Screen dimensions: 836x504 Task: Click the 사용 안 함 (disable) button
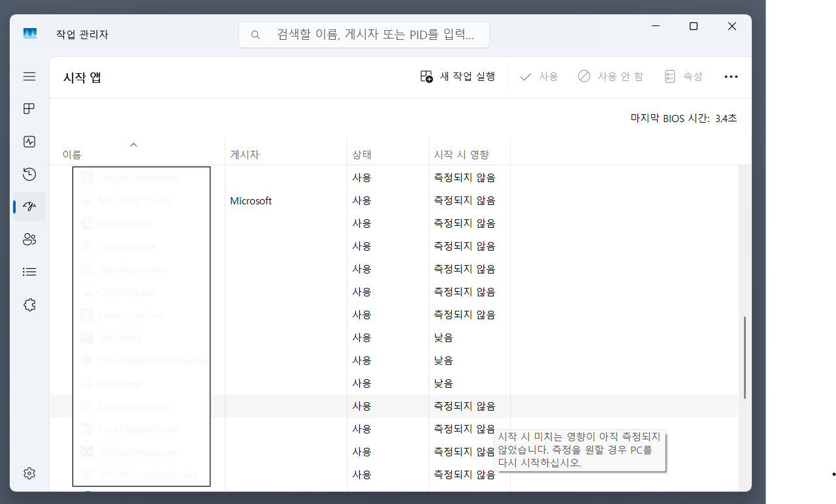611,76
